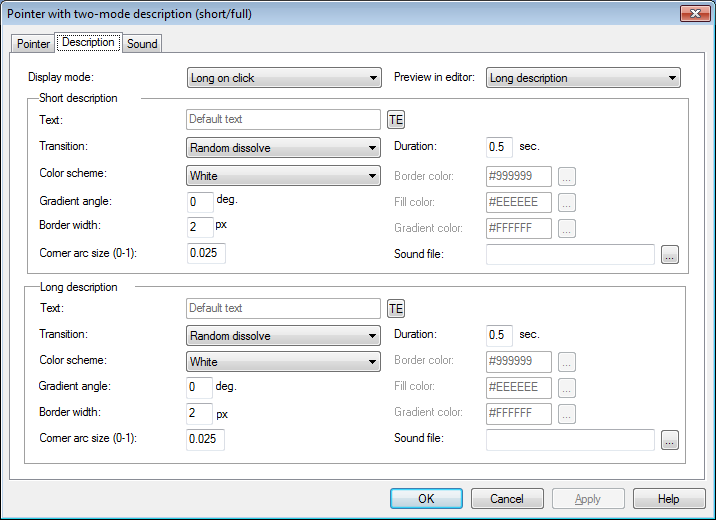Close the pointer description dialog window

[694, 13]
